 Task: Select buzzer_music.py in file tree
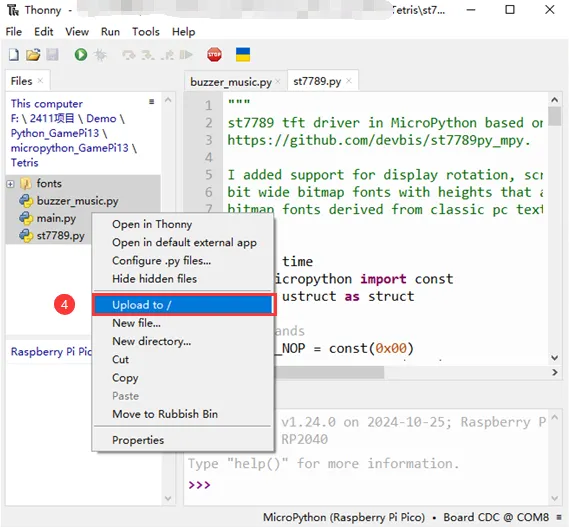78,201
